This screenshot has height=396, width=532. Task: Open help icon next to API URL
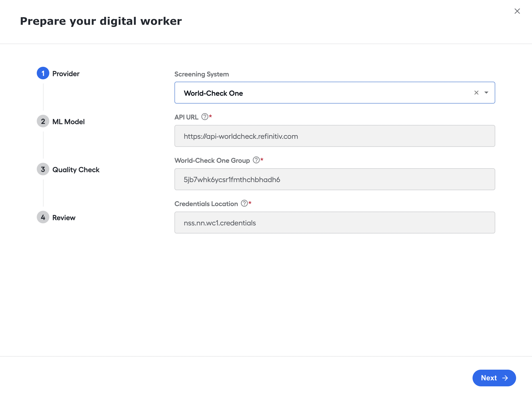205,117
